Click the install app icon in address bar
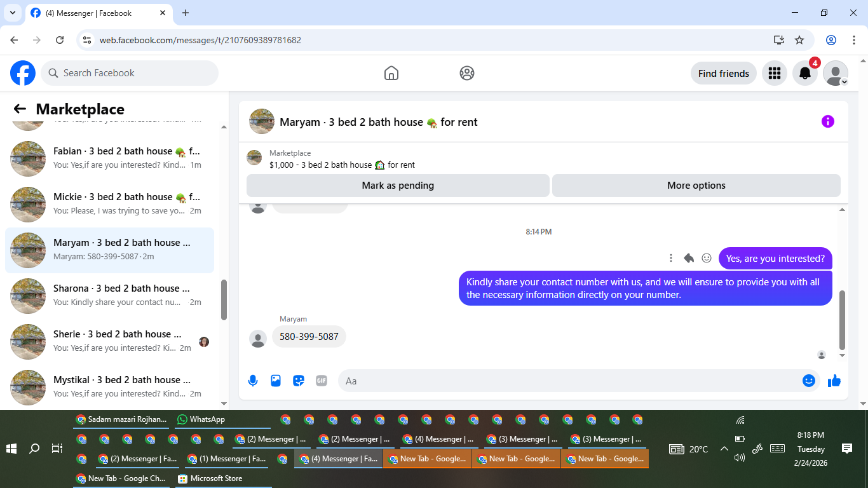868x488 pixels. (x=779, y=40)
